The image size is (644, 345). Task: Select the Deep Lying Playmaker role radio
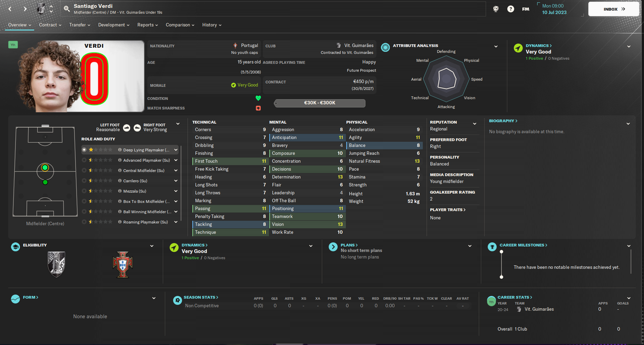[x=84, y=150]
